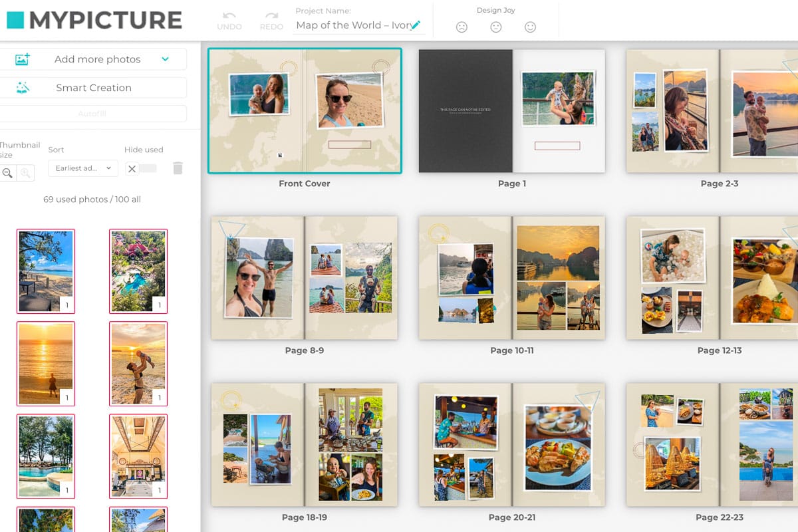Select the sad face under Design Joy
The width and height of the screenshot is (798, 532).
(462, 28)
